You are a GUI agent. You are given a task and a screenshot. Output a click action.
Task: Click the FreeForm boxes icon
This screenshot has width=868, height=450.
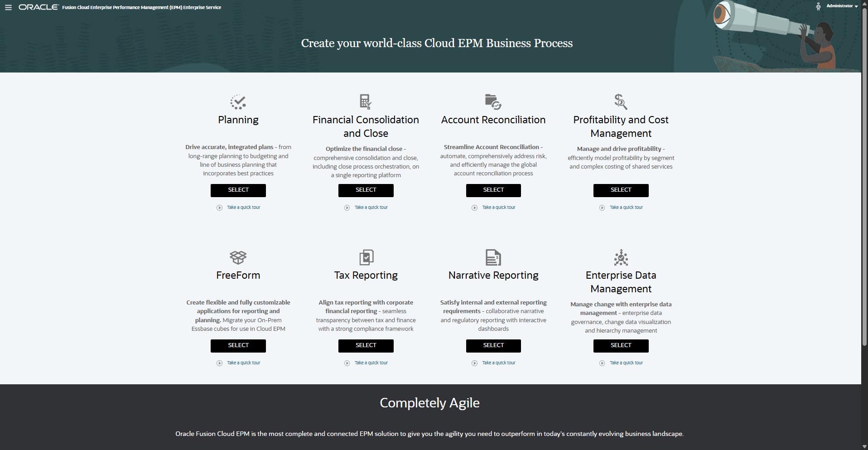pyautogui.click(x=238, y=257)
